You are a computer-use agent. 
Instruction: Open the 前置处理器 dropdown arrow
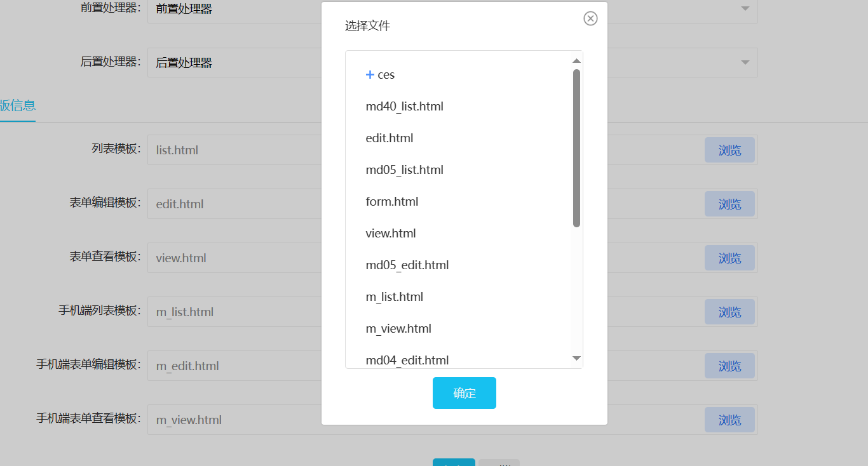click(745, 8)
